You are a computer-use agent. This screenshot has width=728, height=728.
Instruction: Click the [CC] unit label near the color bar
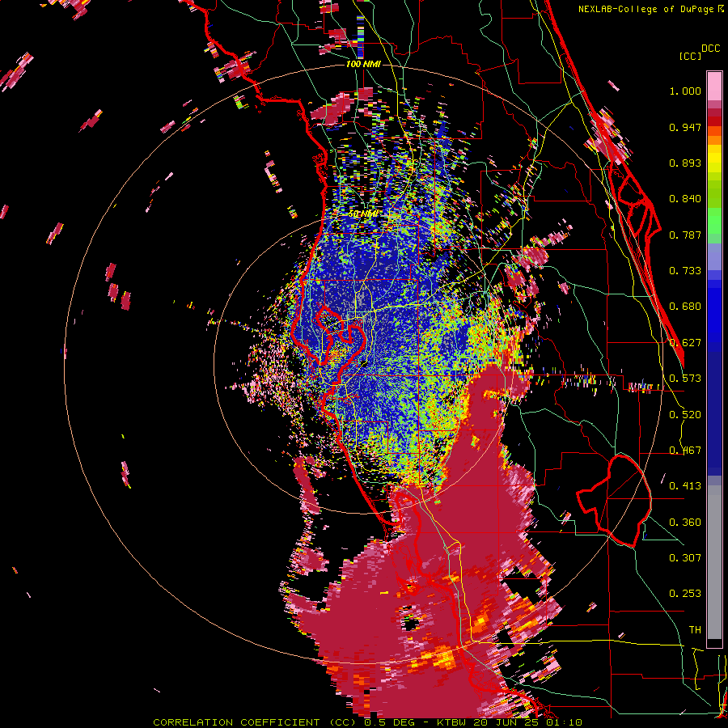tap(690, 56)
